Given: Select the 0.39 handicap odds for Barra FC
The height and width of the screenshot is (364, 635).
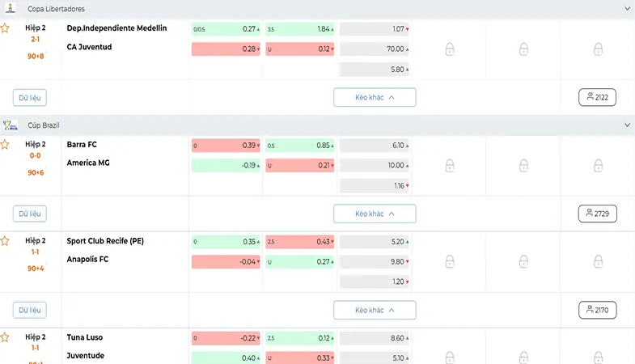Looking at the screenshot, I should 226,146.
